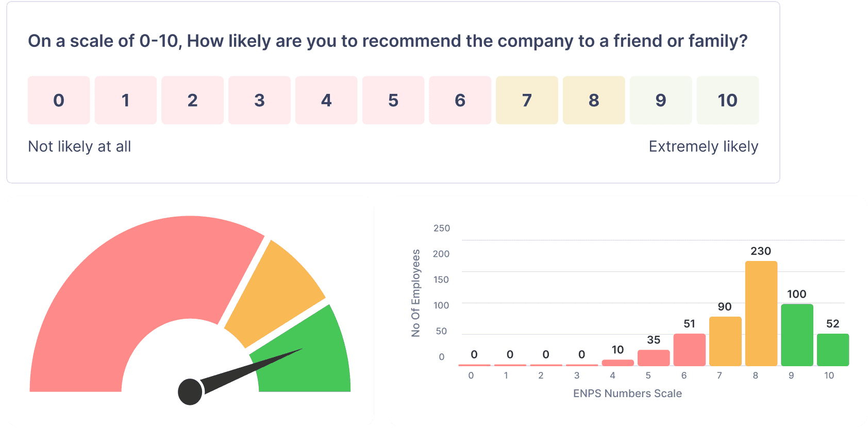Choose rating 4 on the scale
This screenshot has width=868, height=442.
(326, 100)
